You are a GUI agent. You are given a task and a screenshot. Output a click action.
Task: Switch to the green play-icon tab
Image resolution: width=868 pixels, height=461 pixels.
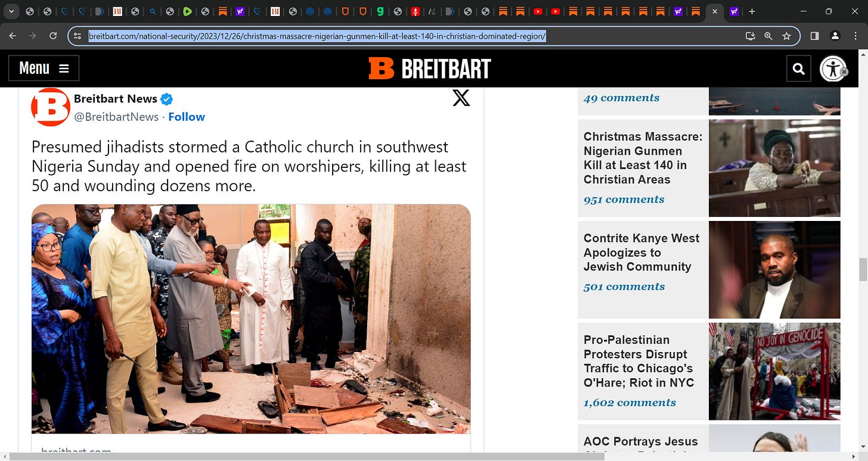[187, 11]
